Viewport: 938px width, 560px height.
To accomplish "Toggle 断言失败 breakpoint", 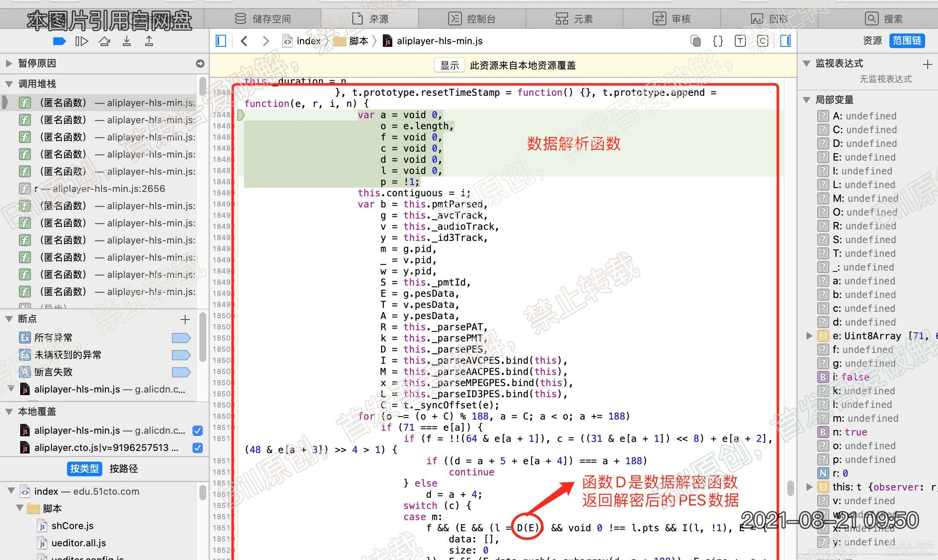I will pyautogui.click(x=181, y=372).
